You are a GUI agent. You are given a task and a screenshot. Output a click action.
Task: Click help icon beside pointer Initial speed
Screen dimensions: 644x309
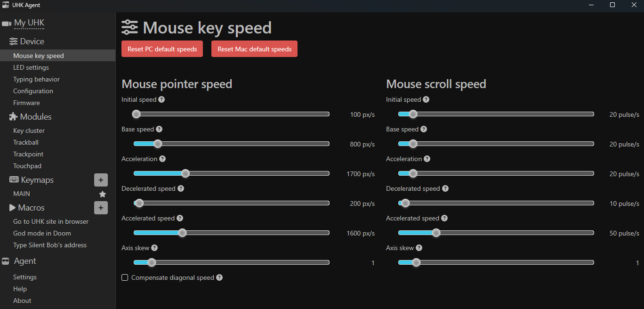(161, 99)
